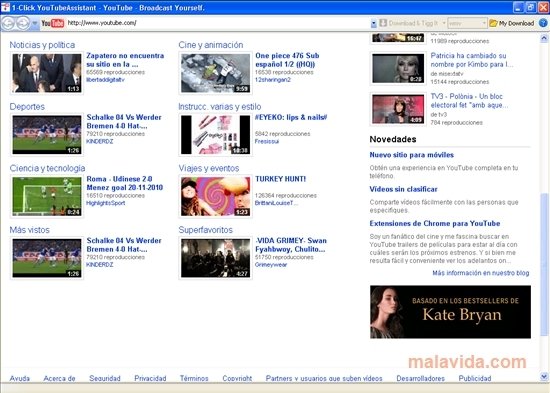Follow 'Más información en nuestro blog' link

[481, 273]
